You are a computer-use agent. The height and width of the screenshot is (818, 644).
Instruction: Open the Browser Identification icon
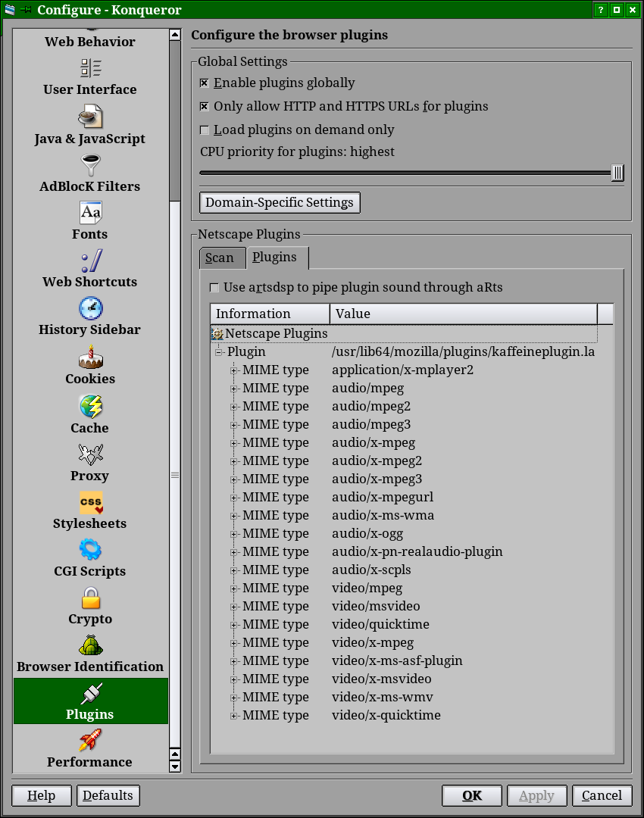click(91, 645)
